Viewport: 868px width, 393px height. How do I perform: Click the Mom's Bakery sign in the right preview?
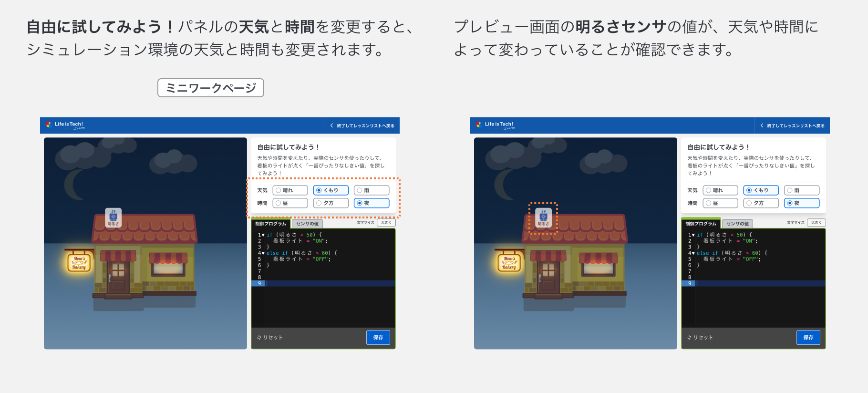pyautogui.click(x=509, y=263)
